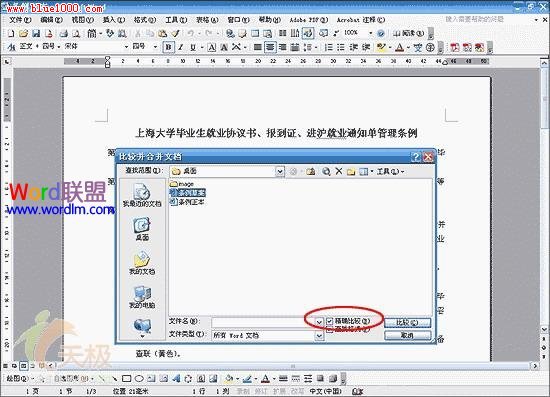Click the Print icon in toolbar
This screenshot has width=550, height=397.
(63, 33)
